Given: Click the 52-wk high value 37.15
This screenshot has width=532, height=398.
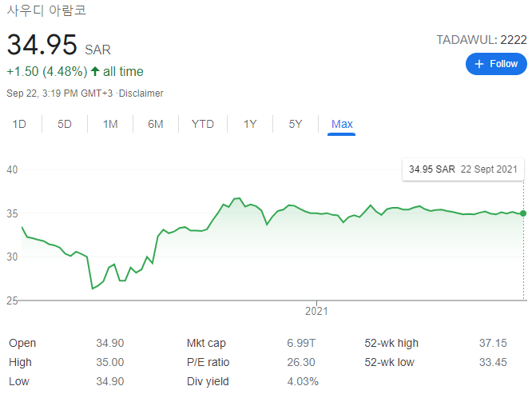Looking at the screenshot, I should click(493, 343).
